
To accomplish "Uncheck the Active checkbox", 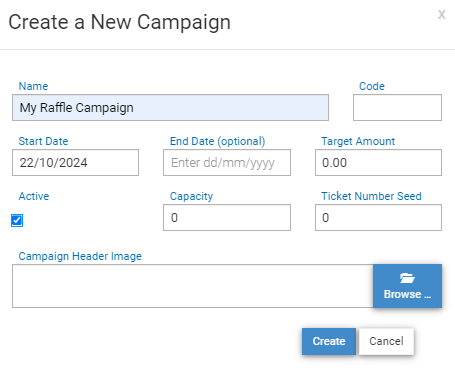I will (x=17, y=220).
